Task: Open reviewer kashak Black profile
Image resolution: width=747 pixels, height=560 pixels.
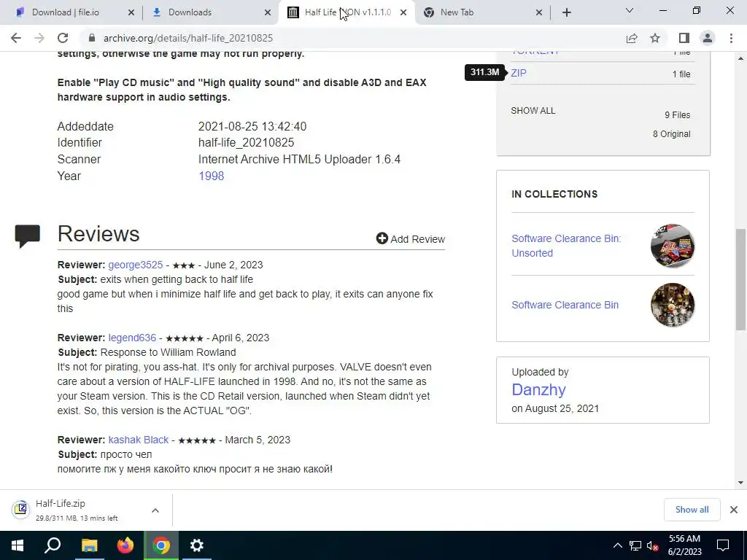Action: point(138,440)
